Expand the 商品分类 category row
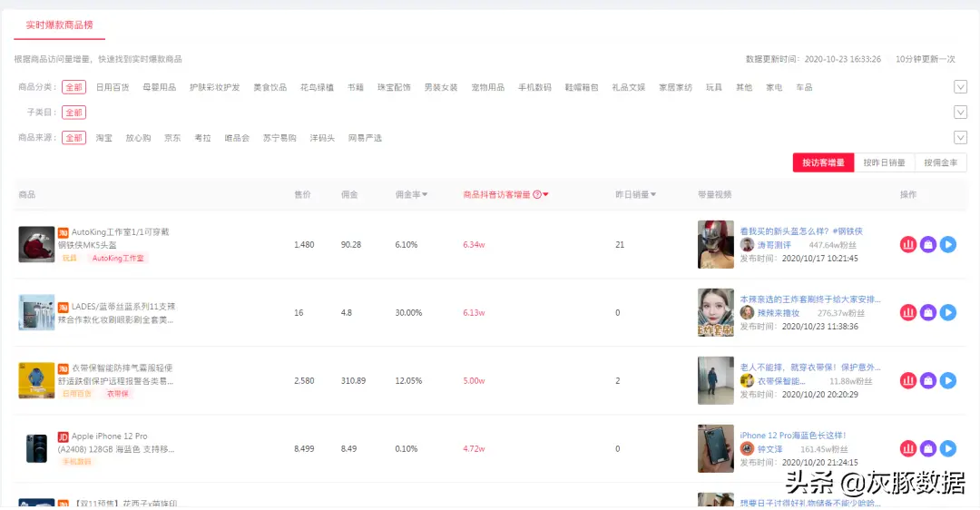The image size is (980, 510). pyautogui.click(x=960, y=87)
